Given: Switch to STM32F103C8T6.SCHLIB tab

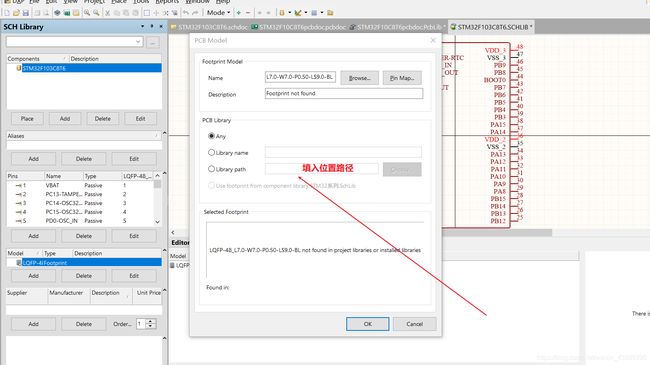Looking at the screenshot, I should [x=492, y=27].
